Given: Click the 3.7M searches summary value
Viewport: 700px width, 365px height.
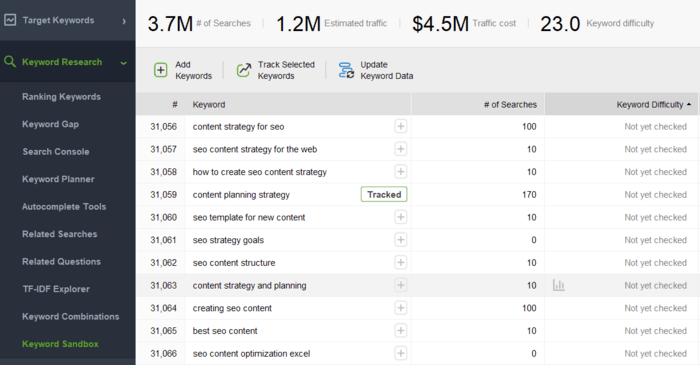Looking at the screenshot, I should coord(170,24).
